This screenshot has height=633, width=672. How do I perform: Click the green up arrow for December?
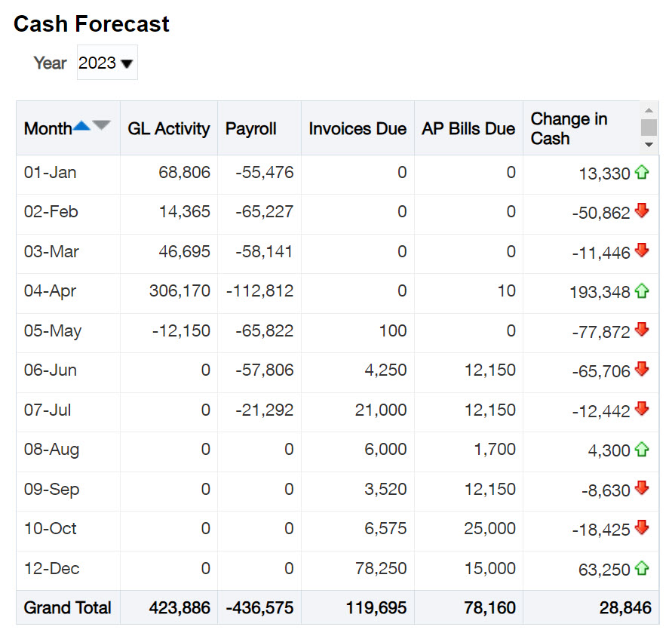tap(642, 568)
